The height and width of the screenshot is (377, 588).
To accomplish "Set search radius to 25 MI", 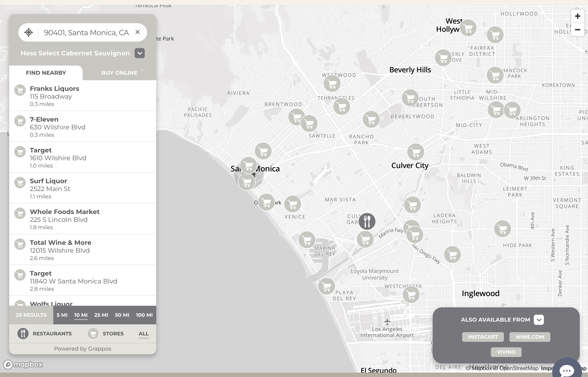I will (101, 315).
